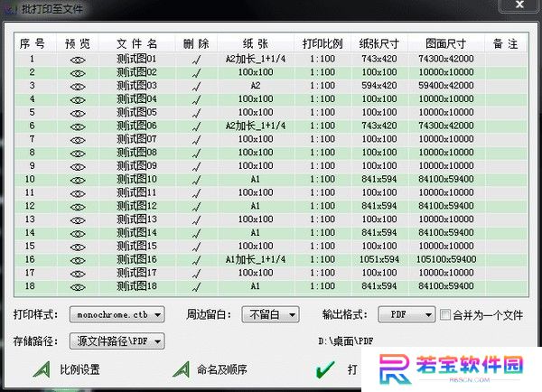Click the 纸张 column header

tap(256, 44)
